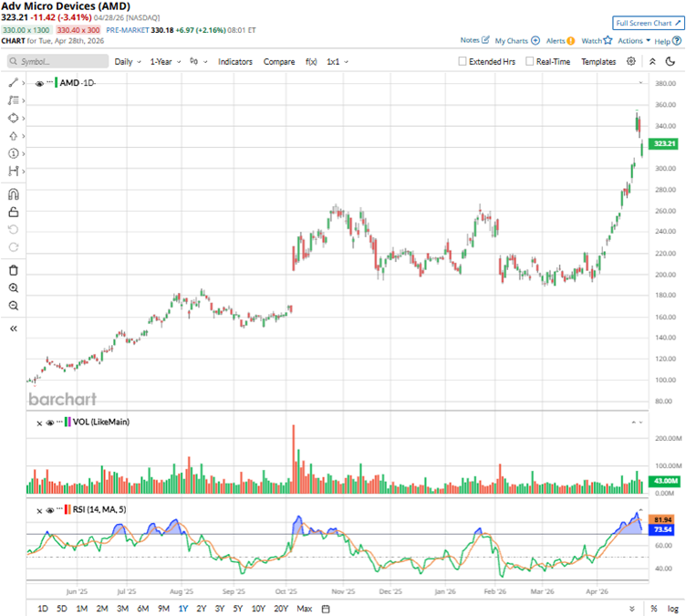Collapse the left drawing toolbar
This screenshot has height=616, width=686.
[x=13, y=329]
